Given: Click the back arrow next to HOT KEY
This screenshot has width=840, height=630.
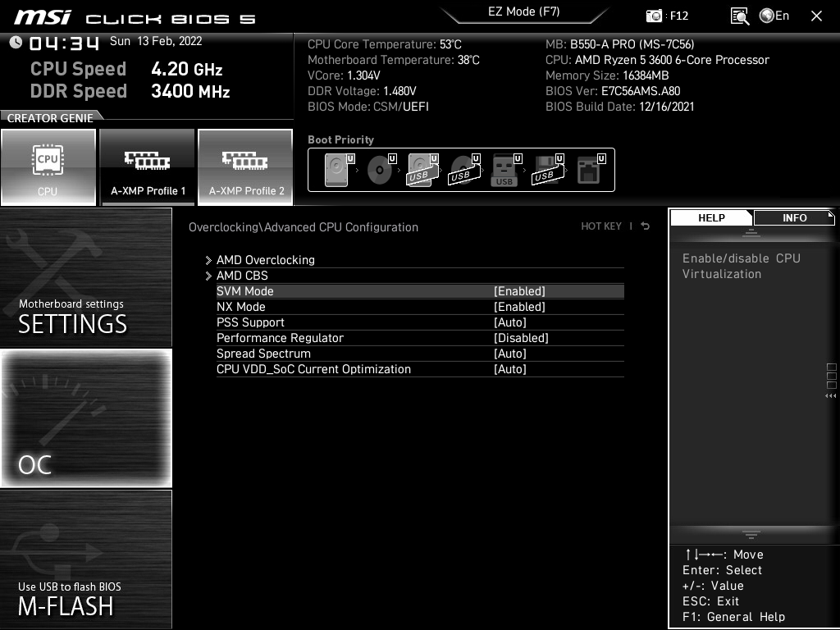Looking at the screenshot, I should pos(646,226).
